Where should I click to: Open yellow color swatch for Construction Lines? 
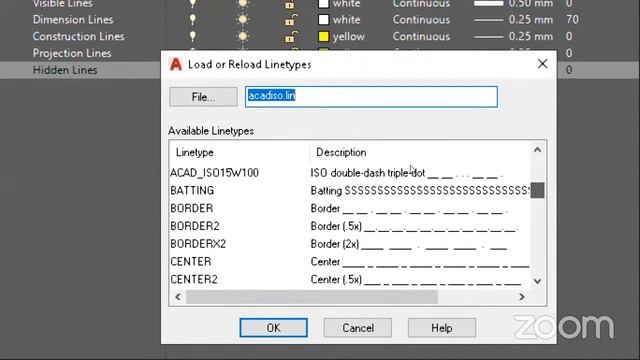click(323, 36)
